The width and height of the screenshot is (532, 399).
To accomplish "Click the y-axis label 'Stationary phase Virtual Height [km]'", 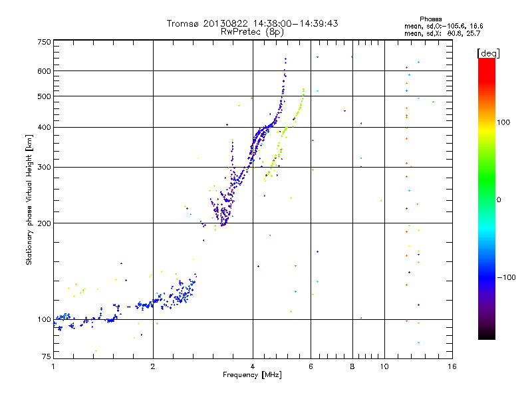I will pyautogui.click(x=29, y=200).
